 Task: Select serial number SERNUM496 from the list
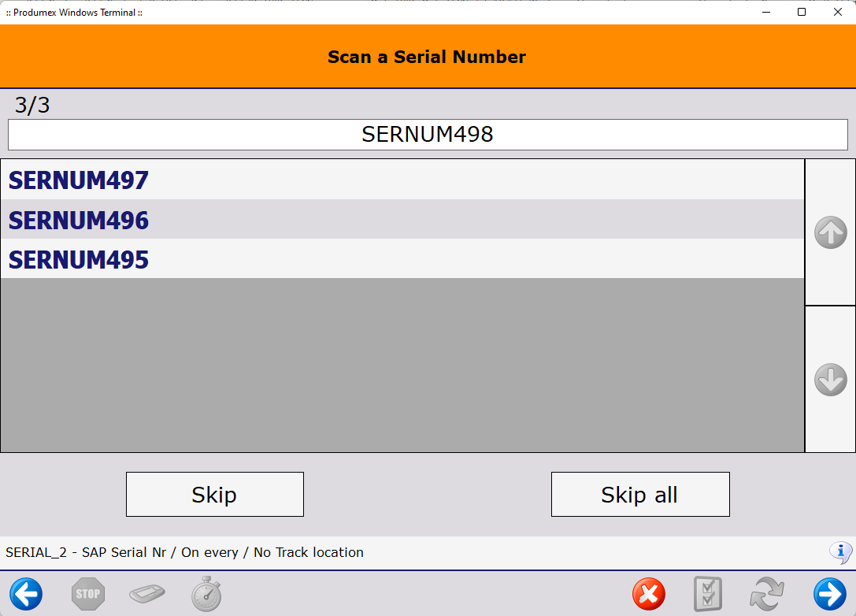click(x=78, y=221)
